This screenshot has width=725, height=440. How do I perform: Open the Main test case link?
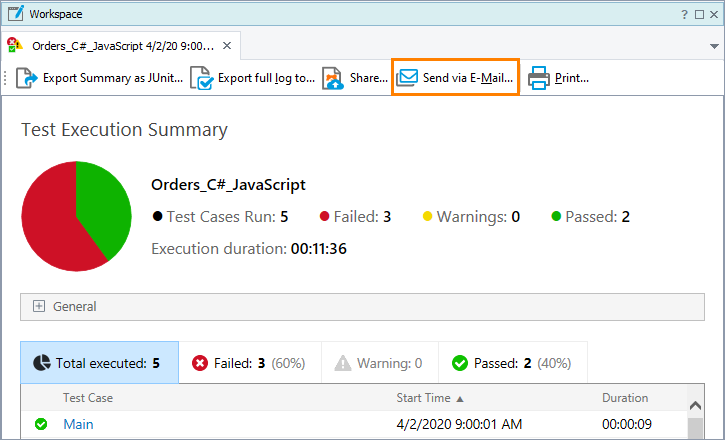click(x=78, y=424)
